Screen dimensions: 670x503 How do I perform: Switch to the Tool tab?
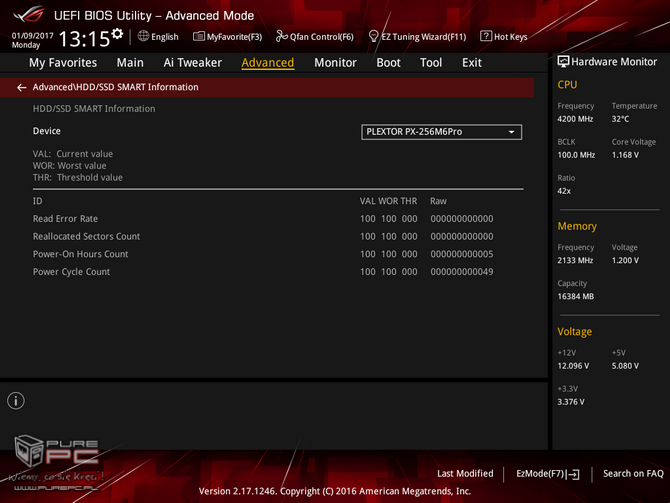pyautogui.click(x=431, y=62)
